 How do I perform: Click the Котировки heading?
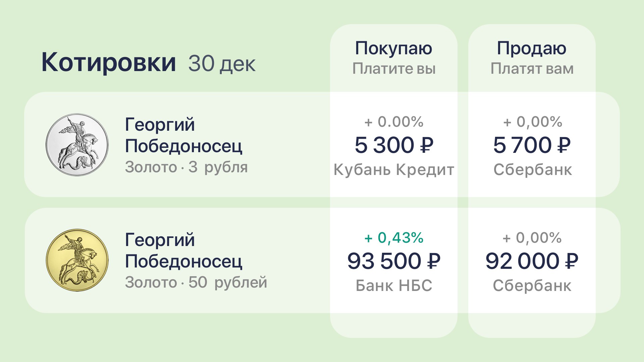coord(108,62)
